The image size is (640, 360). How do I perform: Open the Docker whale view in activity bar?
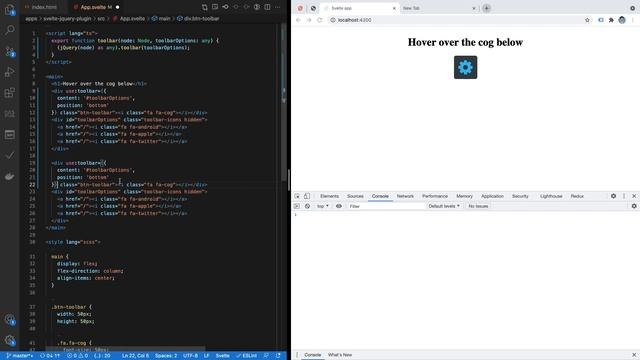tap(9, 176)
